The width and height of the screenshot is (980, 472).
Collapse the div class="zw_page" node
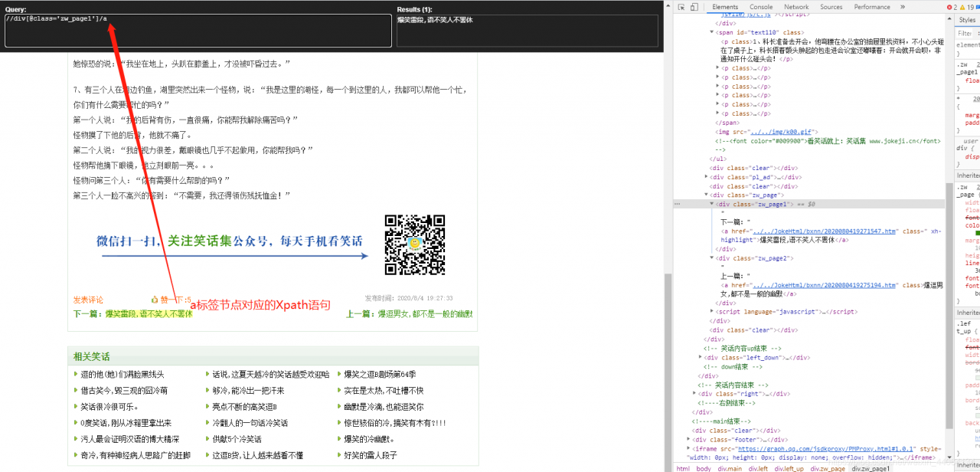[x=707, y=195]
